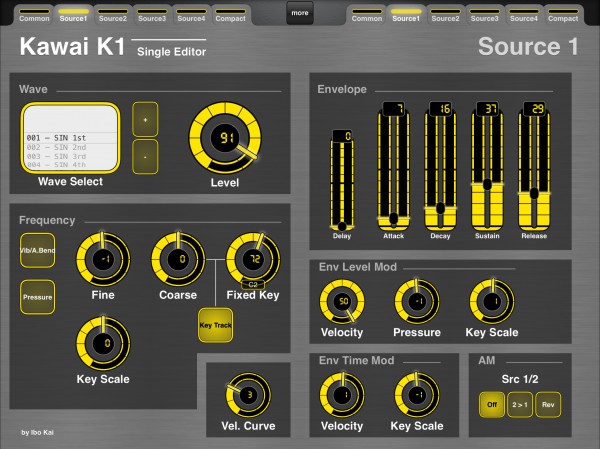This screenshot has width=600, height=449.
Task: Switch to the right Common tab
Action: [x=367, y=15]
